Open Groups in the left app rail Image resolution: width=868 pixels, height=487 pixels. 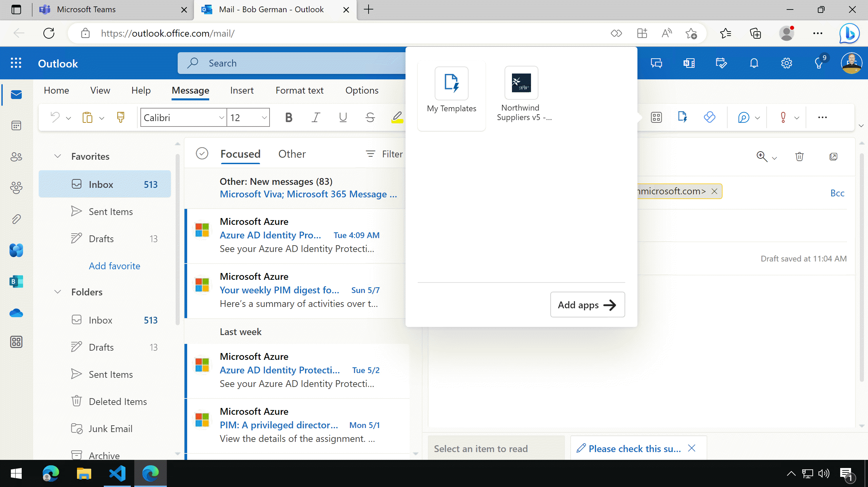(16, 188)
